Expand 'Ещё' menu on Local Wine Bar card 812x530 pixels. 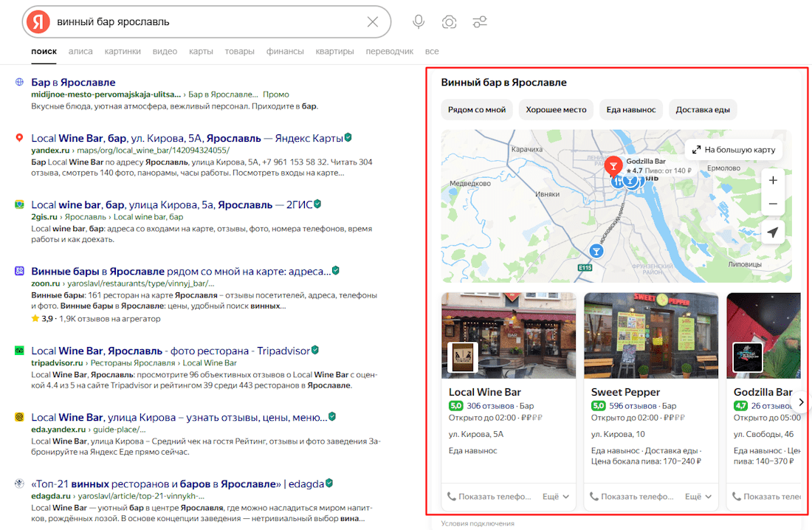pos(555,497)
